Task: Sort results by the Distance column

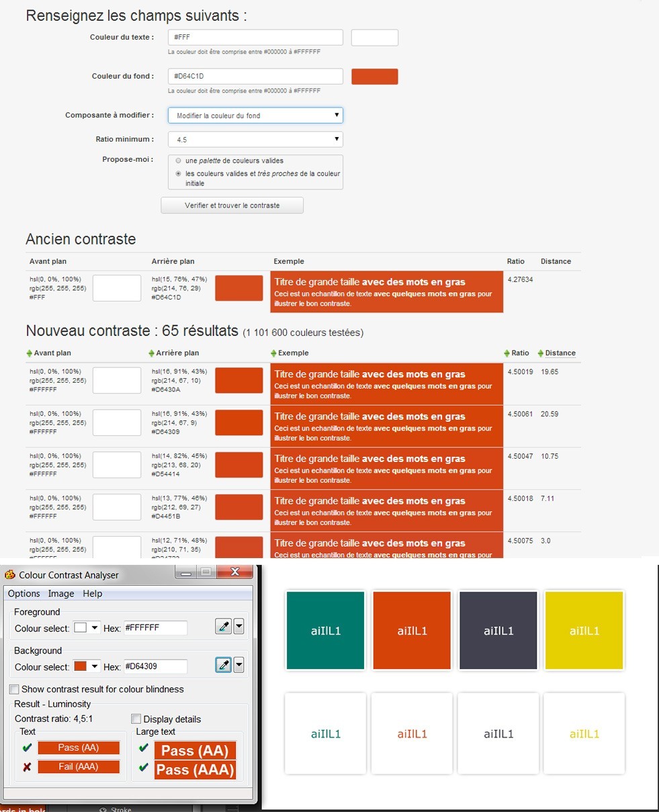Action: (x=560, y=353)
